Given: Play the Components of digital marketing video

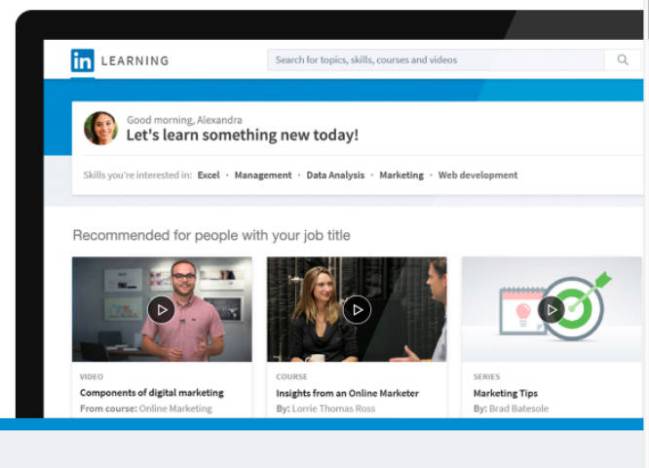Looking at the screenshot, I should 161,309.
